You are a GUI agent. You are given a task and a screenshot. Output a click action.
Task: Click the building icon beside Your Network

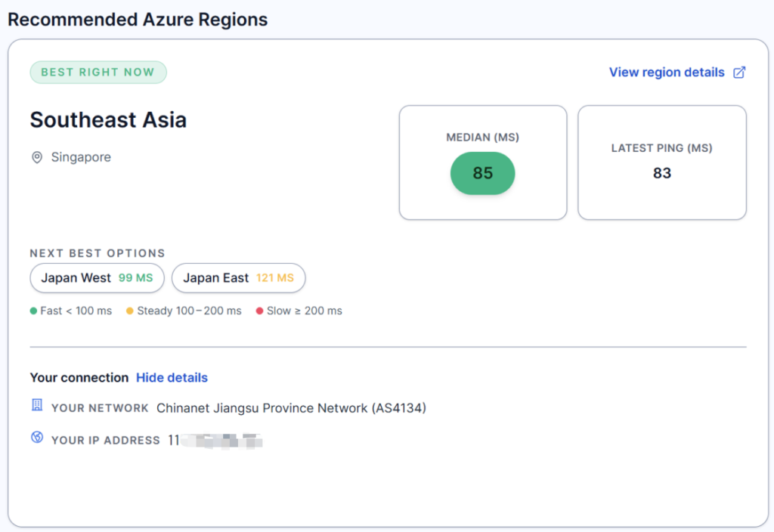[x=37, y=407]
